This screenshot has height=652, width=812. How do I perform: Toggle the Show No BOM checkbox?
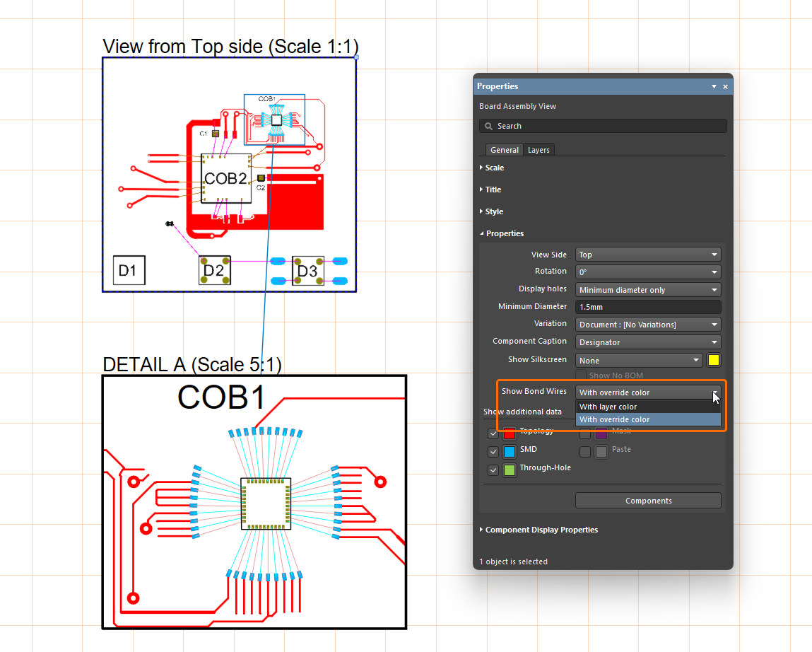coord(581,376)
